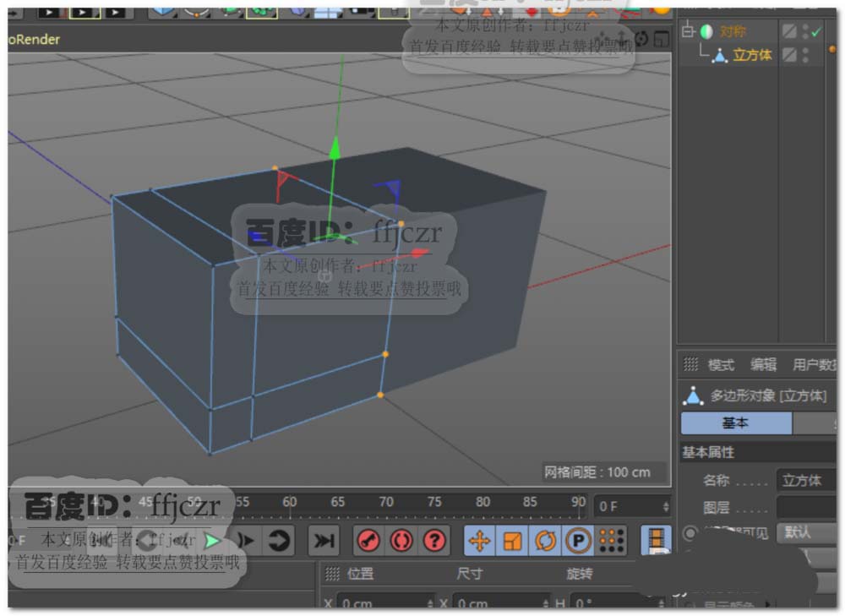Click the film strip icon by timeline
This screenshot has height=616, width=845.
click(x=657, y=541)
